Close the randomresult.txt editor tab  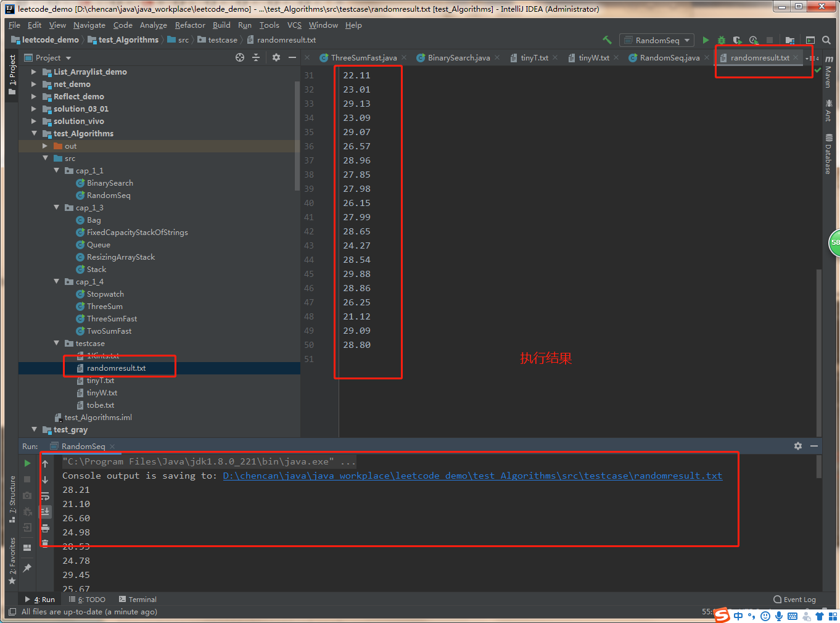coord(796,57)
